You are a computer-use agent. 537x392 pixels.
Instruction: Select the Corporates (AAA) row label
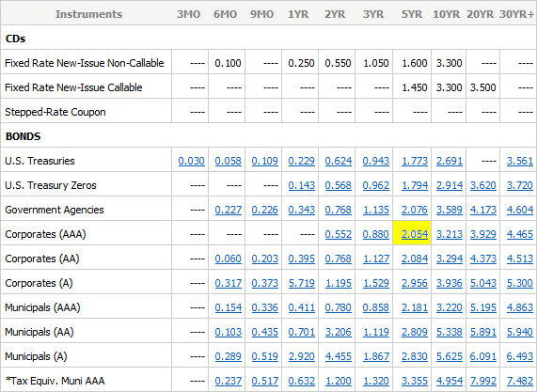pos(45,234)
